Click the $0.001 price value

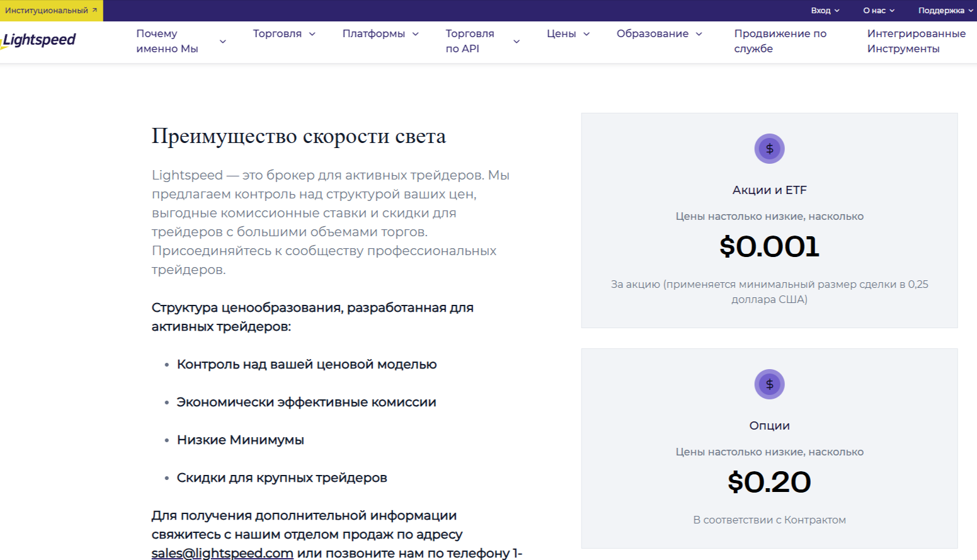[769, 246]
